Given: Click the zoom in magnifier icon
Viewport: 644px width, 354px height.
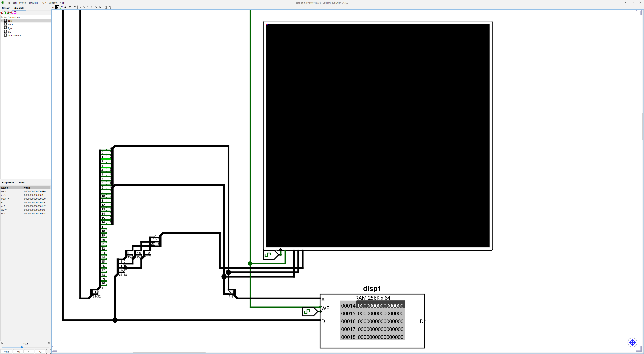Looking at the screenshot, I should coord(49,343).
